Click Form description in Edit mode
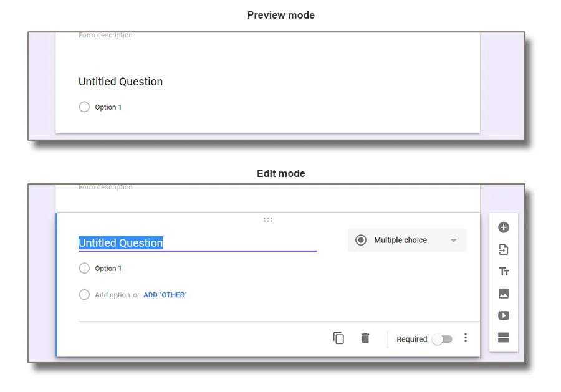Image resolution: width=561 pixels, height=392 pixels. [x=105, y=188]
